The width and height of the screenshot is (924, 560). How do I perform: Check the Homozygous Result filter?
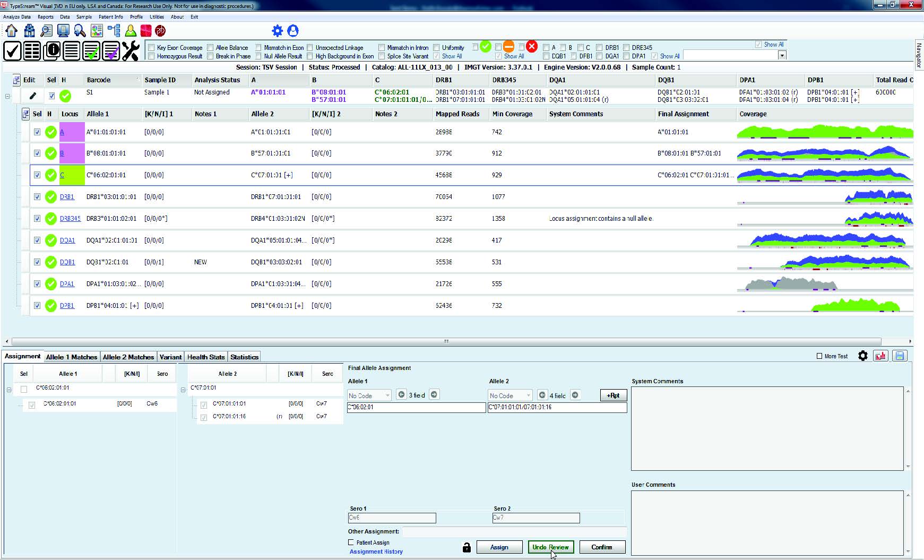point(151,56)
